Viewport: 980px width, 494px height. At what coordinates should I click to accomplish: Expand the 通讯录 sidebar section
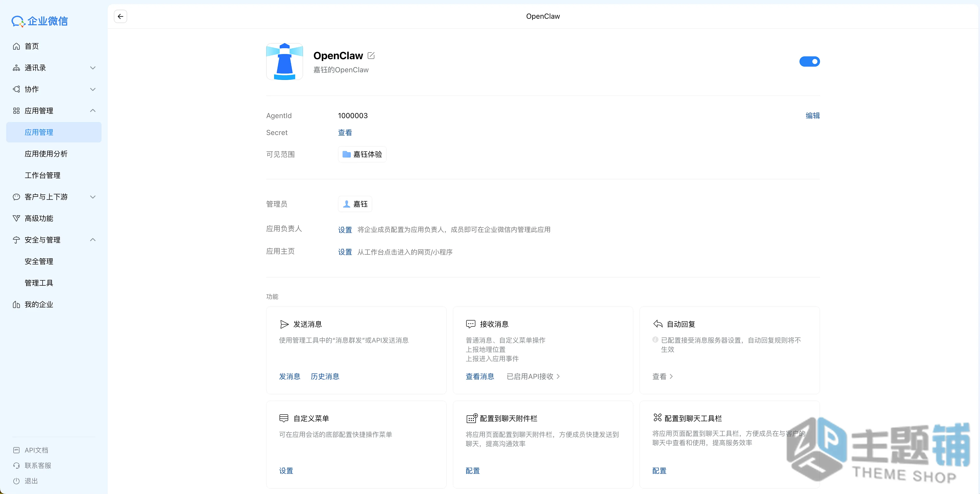[x=93, y=68]
